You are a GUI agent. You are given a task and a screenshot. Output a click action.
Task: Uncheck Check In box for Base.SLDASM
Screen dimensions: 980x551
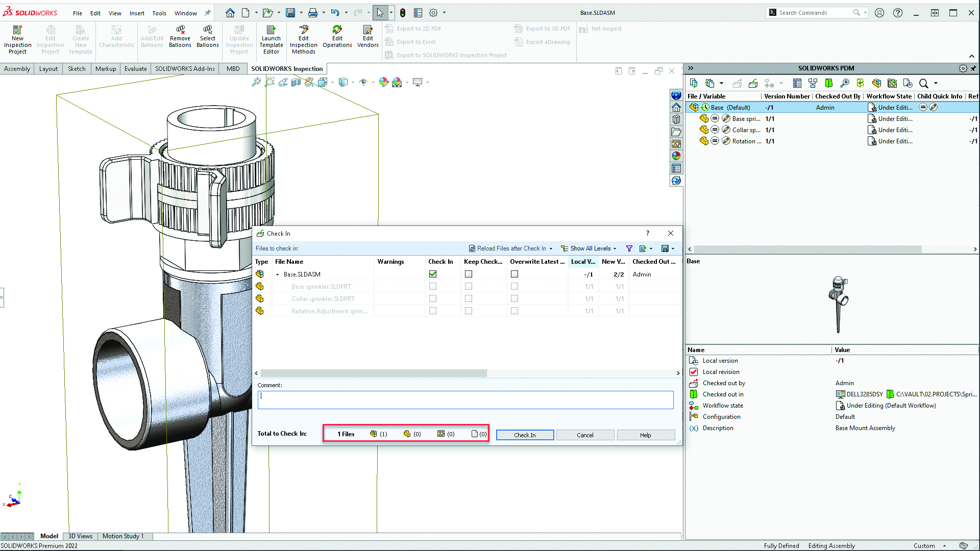[x=433, y=274]
